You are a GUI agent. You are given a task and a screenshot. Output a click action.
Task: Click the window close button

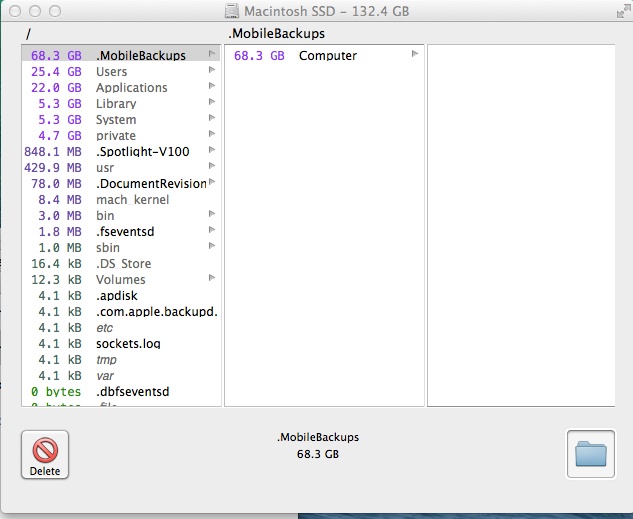(x=15, y=11)
